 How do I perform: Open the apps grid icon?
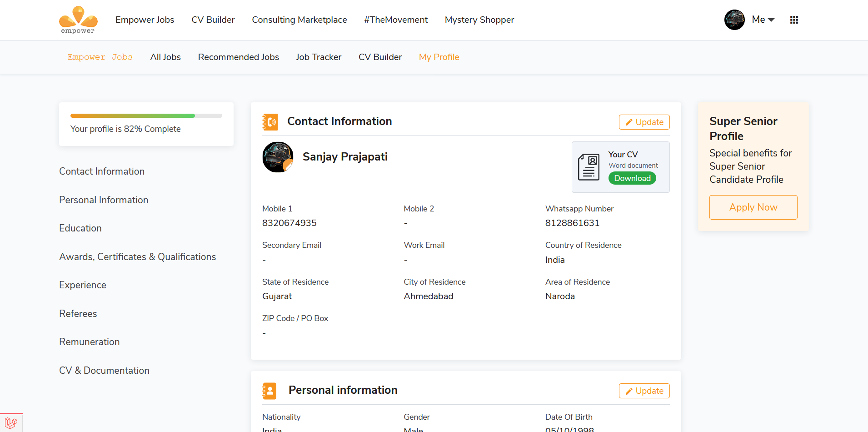(x=794, y=20)
